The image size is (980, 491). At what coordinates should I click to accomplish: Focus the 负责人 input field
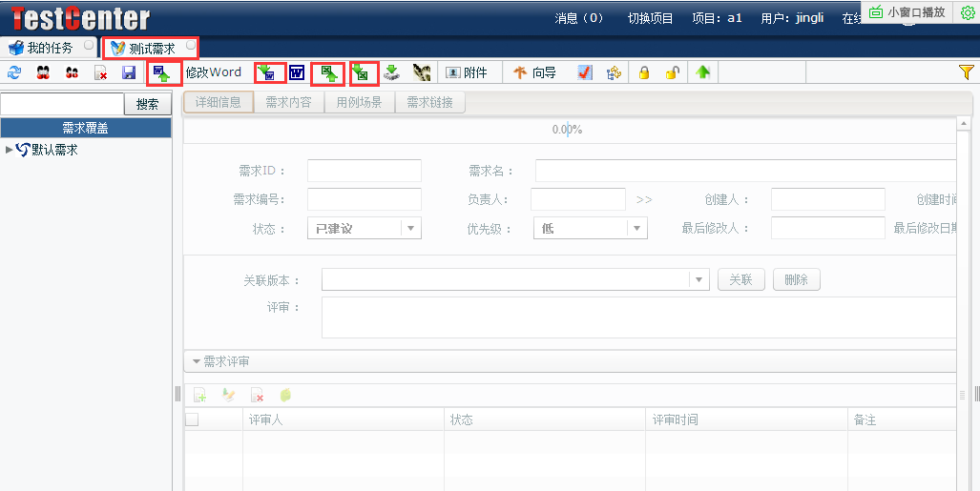[578, 199]
